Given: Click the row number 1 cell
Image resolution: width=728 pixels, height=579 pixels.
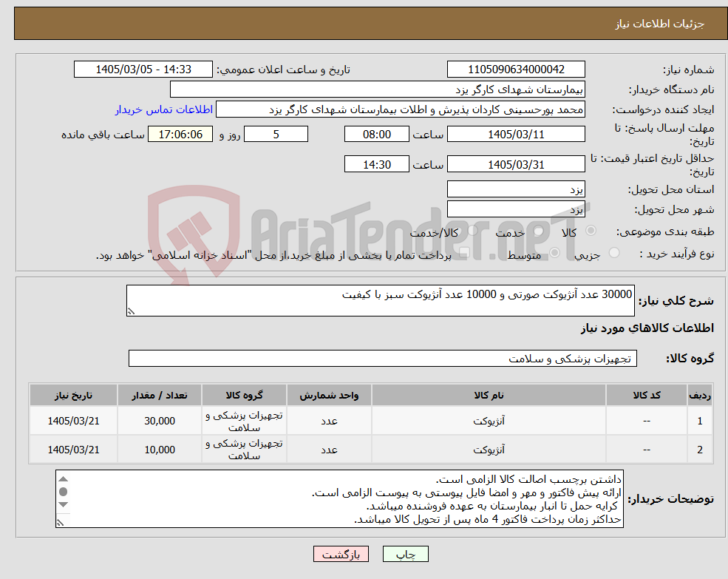Looking at the screenshot, I should [700, 421].
